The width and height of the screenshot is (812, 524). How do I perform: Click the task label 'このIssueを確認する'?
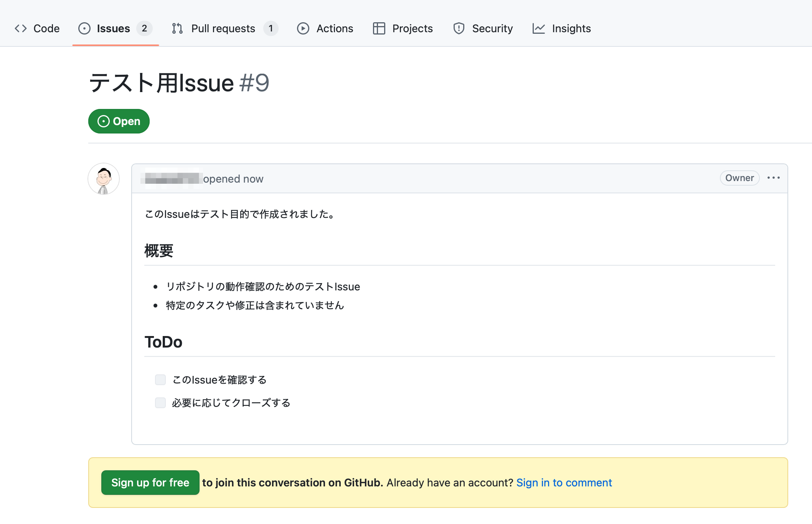(x=220, y=380)
